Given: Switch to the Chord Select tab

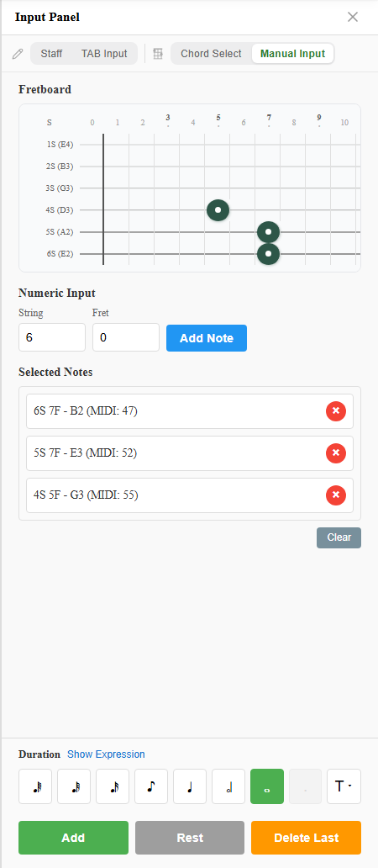Looking at the screenshot, I should point(211,54).
